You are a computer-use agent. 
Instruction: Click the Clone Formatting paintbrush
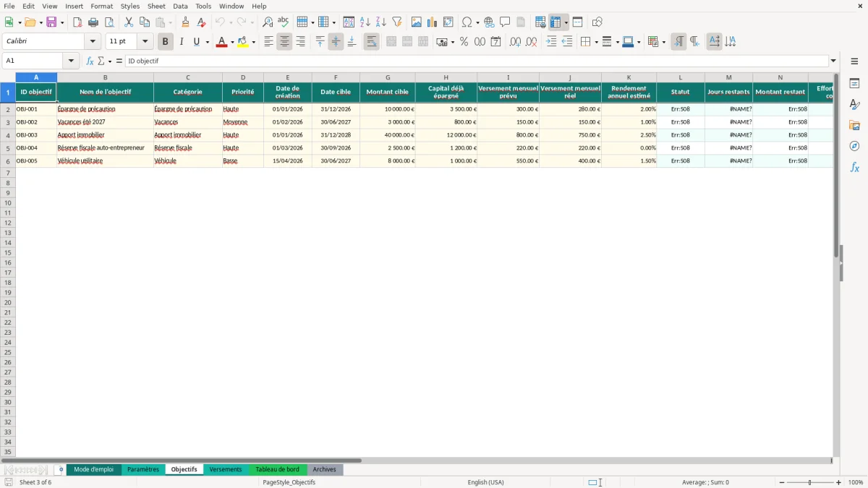[x=186, y=22]
